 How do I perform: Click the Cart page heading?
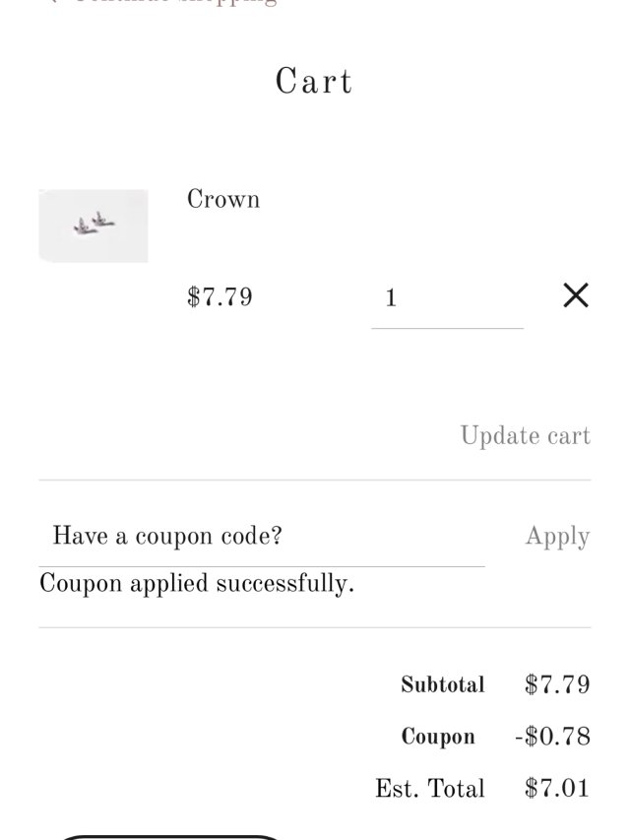tap(314, 82)
